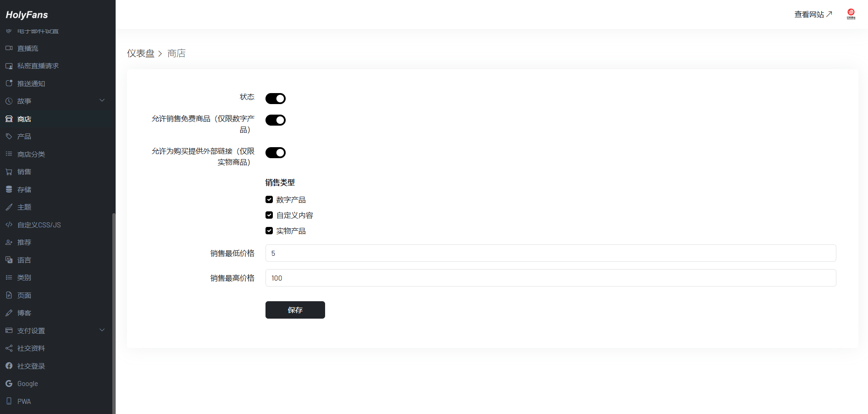Viewport: 868px width, 414px height.
Task: Click the custom CSS/JS code icon
Action: [x=9, y=225]
